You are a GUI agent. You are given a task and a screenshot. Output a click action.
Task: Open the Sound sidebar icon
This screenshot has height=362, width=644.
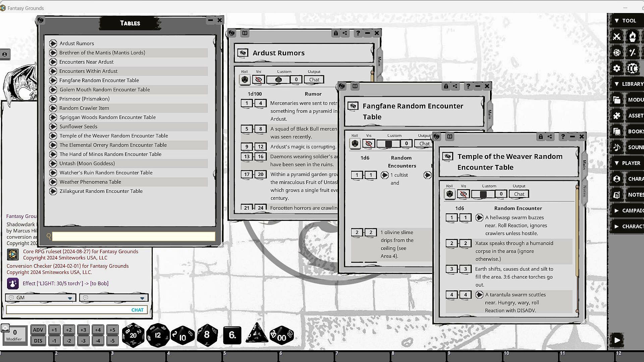click(x=617, y=147)
